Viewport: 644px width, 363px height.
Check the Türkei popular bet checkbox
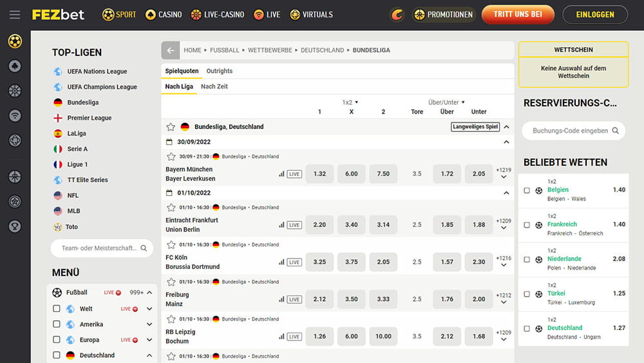pos(527,294)
